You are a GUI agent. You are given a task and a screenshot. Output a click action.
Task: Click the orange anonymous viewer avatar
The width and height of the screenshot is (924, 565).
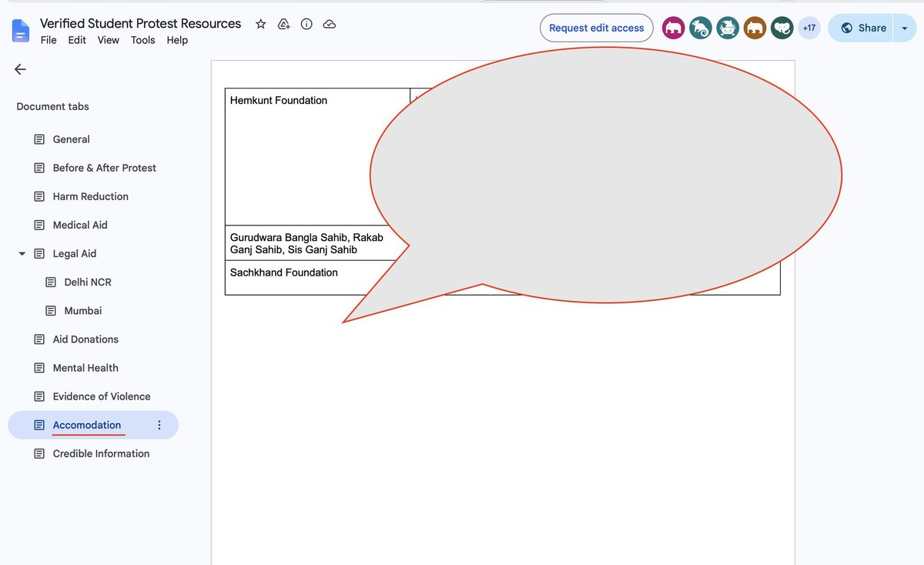point(755,28)
